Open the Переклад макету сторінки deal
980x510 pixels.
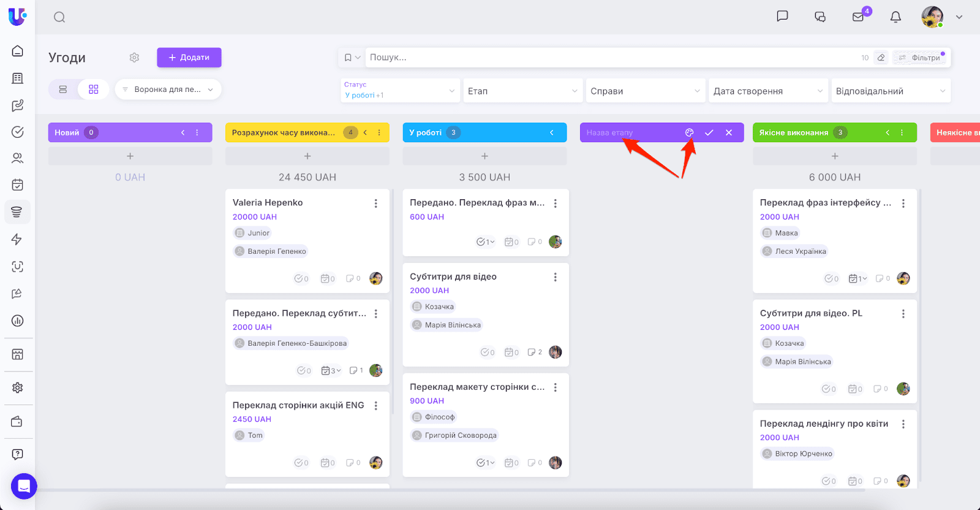(x=477, y=387)
